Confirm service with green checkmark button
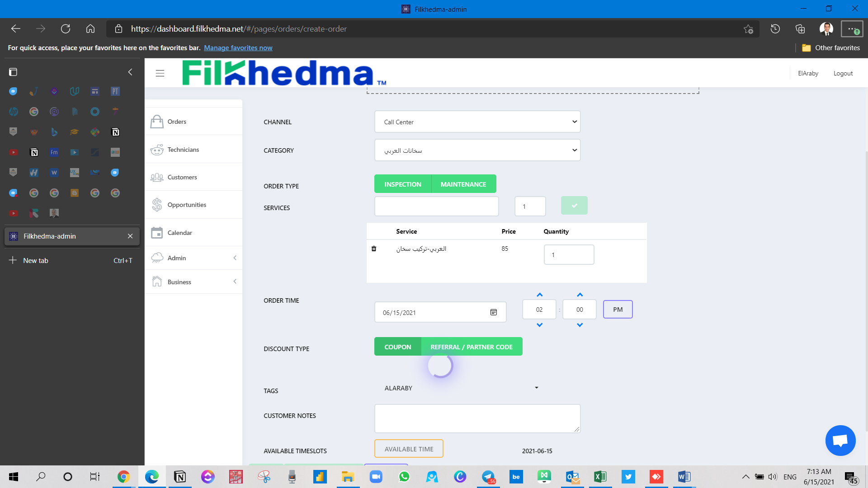 (x=574, y=206)
